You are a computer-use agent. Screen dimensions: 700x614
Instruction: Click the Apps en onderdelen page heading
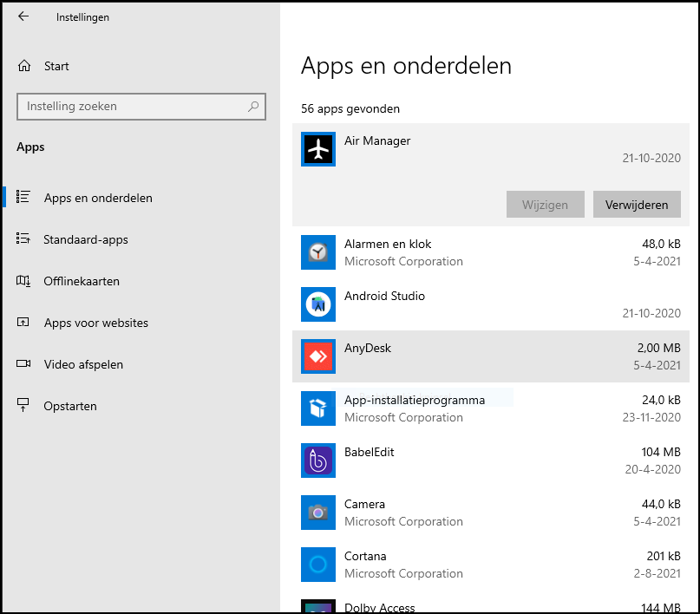pyautogui.click(x=406, y=66)
